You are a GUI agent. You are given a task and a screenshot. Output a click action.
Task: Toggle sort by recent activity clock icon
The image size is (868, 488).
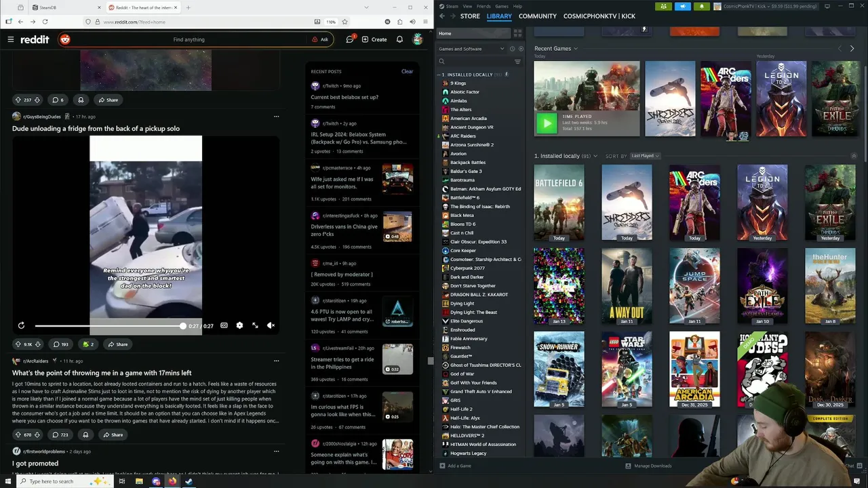click(x=513, y=49)
